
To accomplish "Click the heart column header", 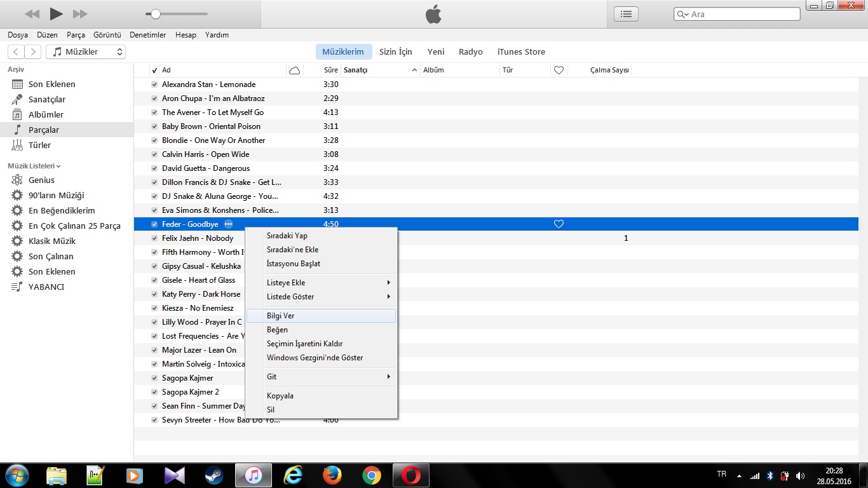I will (x=559, y=70).
